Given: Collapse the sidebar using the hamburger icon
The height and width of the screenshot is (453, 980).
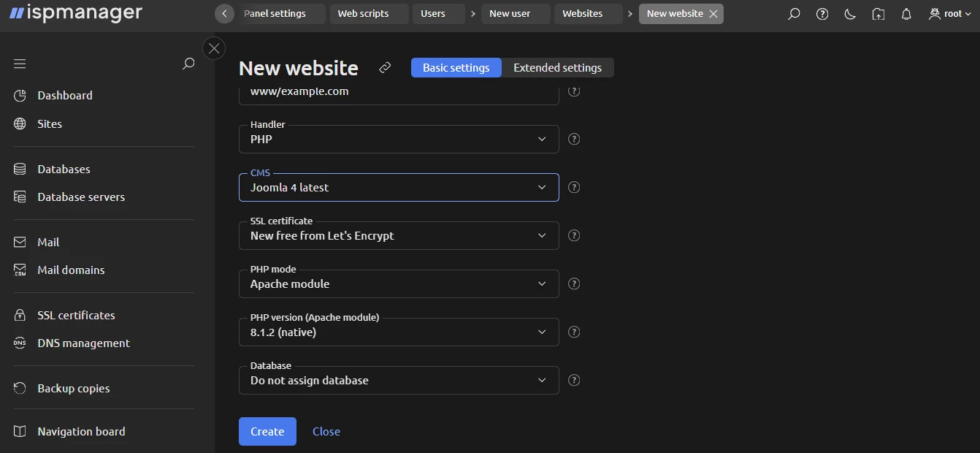Looking at the screenshot, I should [x=19, y=64].
